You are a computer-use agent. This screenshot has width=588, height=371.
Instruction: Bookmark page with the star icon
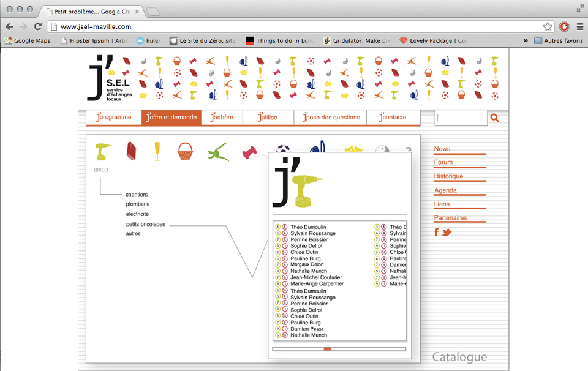click(x=547, y=26)
